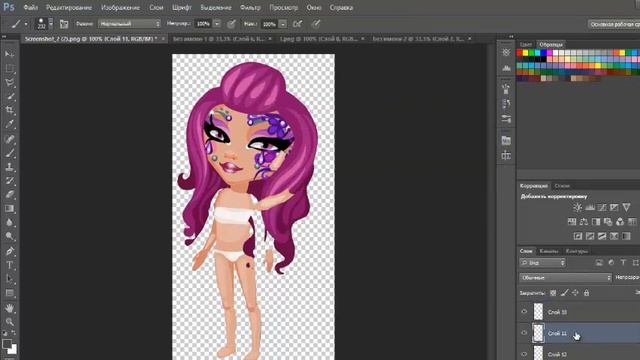
Task: Toggle lock transparent pixels checkerboard icon
Action: click(553, 293)
